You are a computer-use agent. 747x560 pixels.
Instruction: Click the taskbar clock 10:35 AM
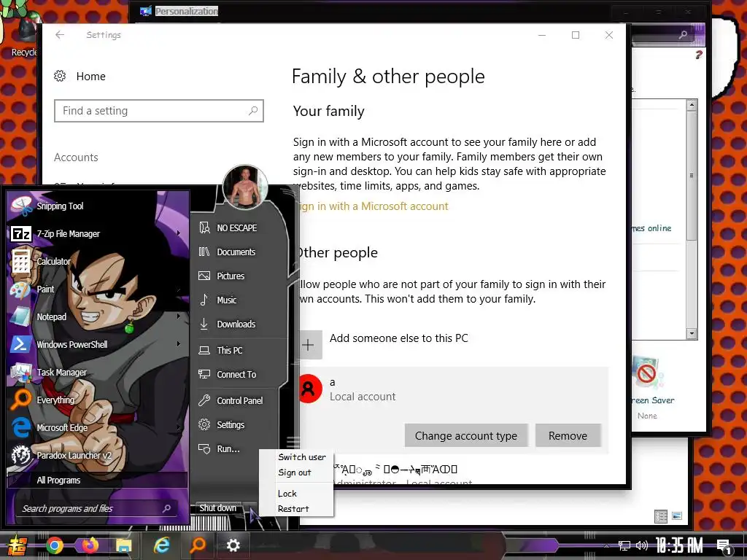pyautogui.click(x=679, y=545)
